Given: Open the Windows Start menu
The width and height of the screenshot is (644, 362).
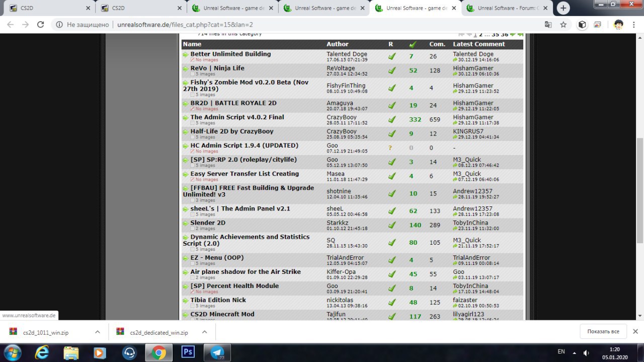Looking at the screenshot, I should pos(12,352).
